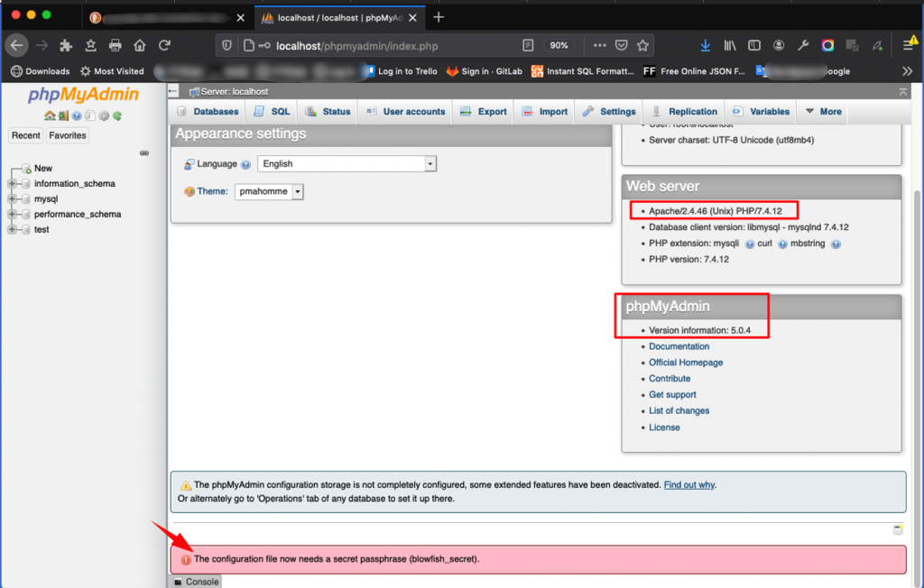Reload the current page
This screenshot has height=588, width=924.
point(164,45)
